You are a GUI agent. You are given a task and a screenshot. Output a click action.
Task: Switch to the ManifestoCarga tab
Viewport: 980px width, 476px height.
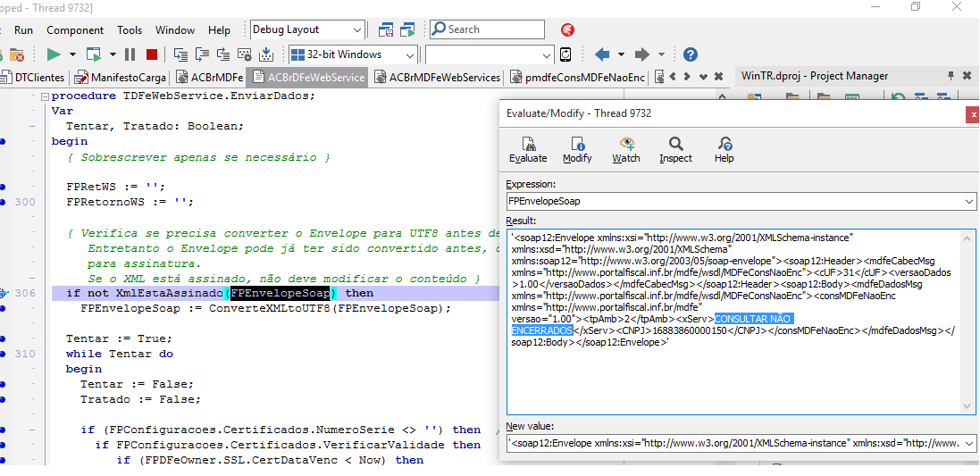point(120,77)
